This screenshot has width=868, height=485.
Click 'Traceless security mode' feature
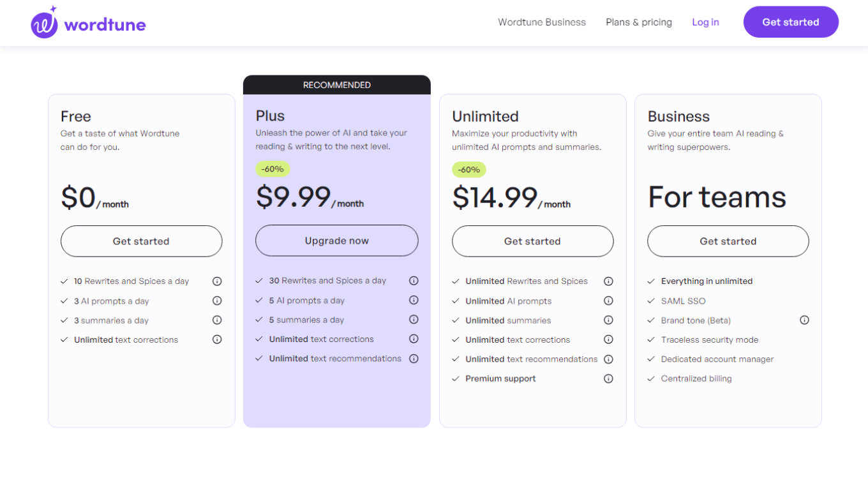(x=710, y=340)
